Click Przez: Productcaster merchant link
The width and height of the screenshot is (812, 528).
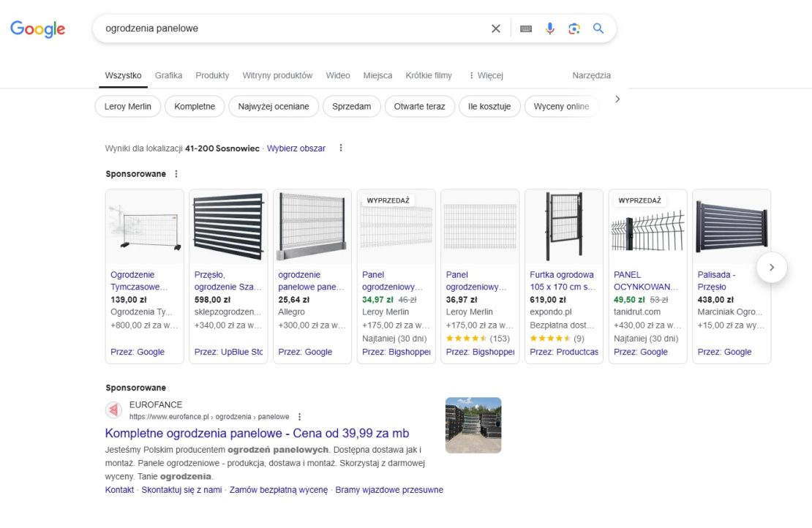[x=564, y=352]
